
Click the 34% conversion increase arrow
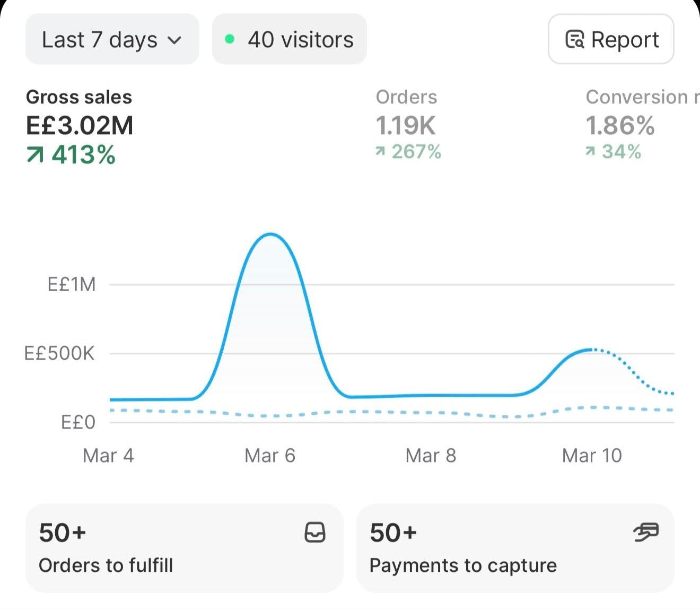(x=590, y=152)
